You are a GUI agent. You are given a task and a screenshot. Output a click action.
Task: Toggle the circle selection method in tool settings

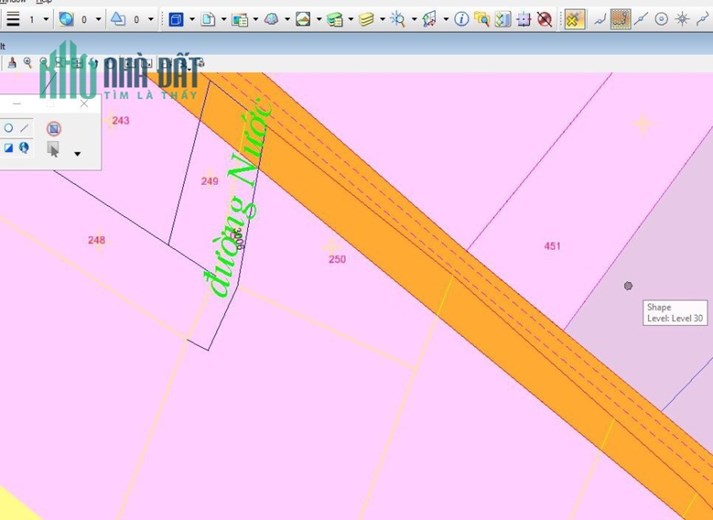point(8,128)
